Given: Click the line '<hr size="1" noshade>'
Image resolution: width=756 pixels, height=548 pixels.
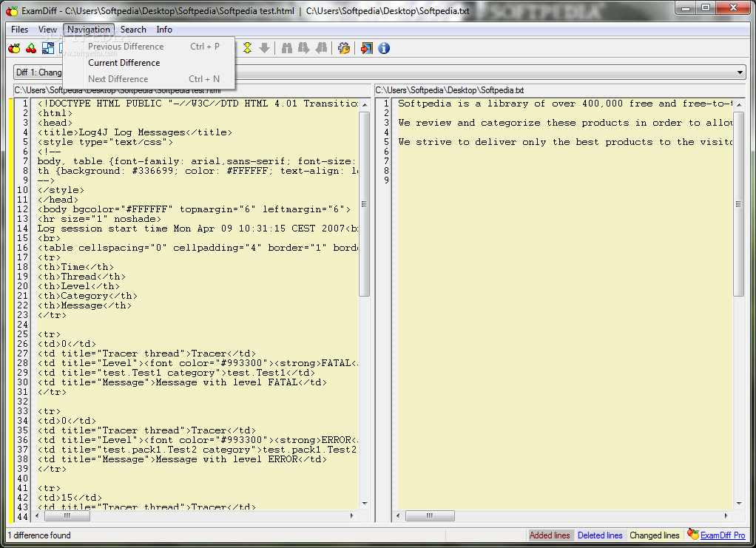Looking at the screenshot, I should coord(99,218).
